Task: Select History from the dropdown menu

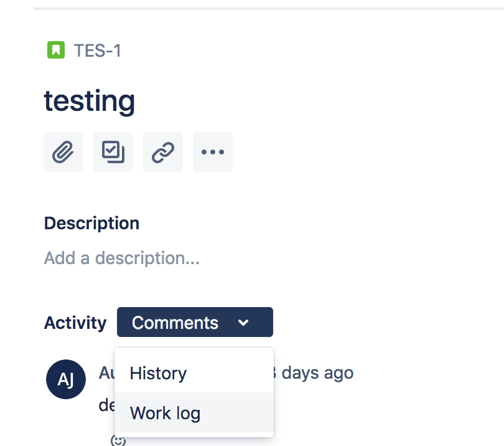Action: pyautogui.click(x=157, y=373)
